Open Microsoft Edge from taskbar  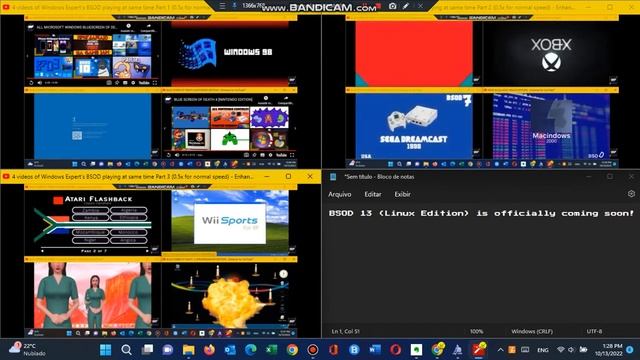251,350
